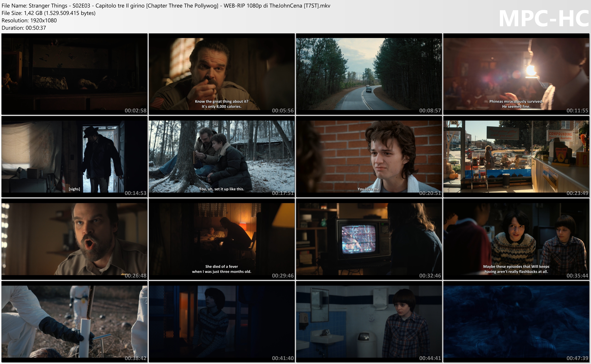Select the storefront thumbnail at 00:23:49
591x364 pixels.
pos(516,156)
